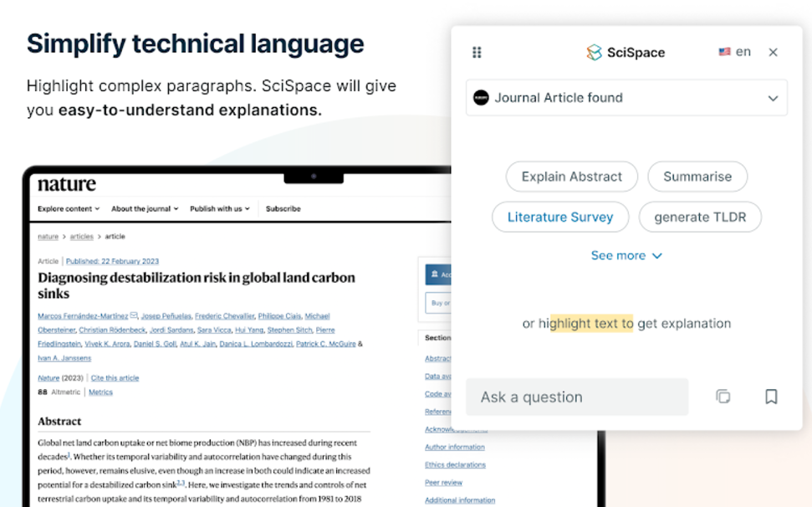Open author Philippe Ciais link
This screenshot has width=812, height=507.
279,316
